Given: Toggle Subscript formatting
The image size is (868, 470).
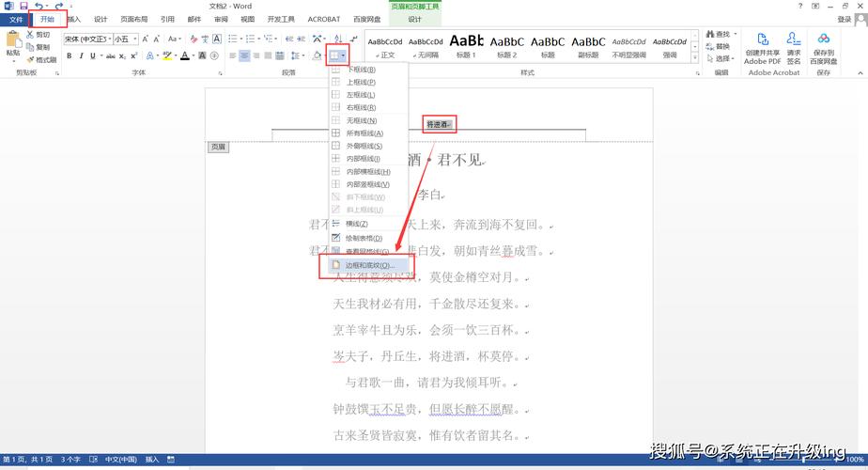Looking at the screenshot, I should (x=122, y=55).
